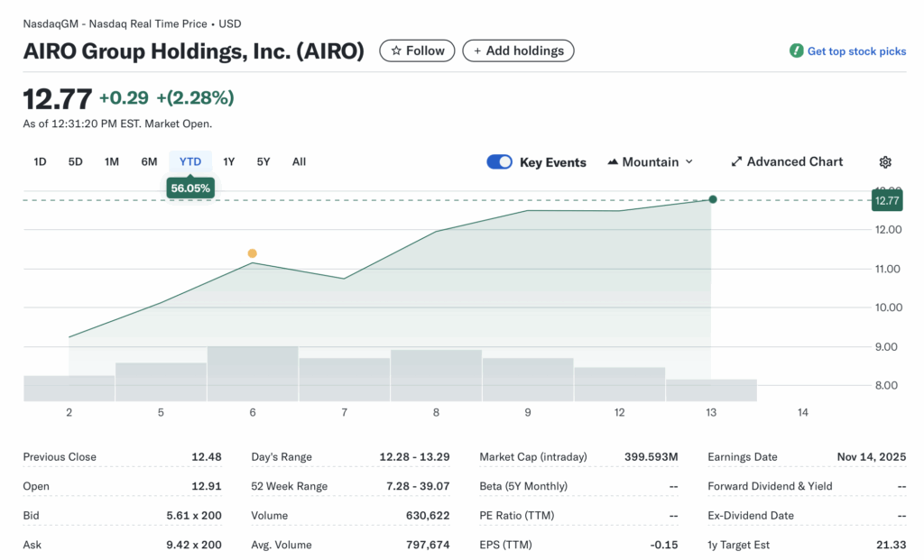
Task: Click the Previous Close value 12.48
Action: [x=207, y=457]
